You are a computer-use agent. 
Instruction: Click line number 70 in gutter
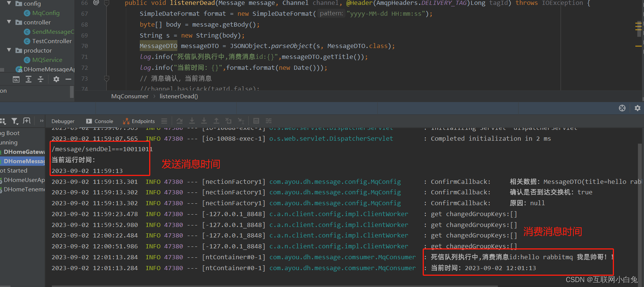(85, 46)
